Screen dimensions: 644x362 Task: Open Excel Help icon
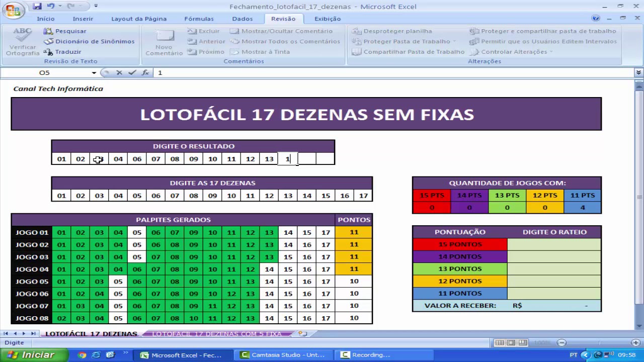[596, 18]
